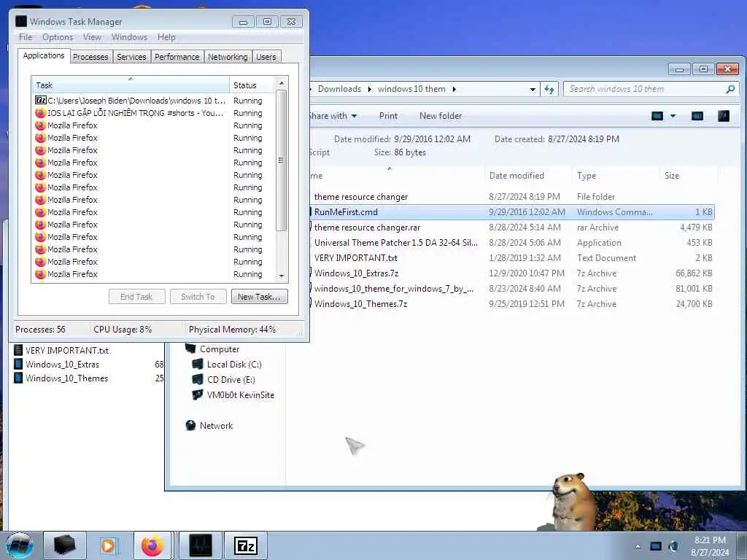This screenshot has height=560, width=747.
Task: Sort tasks by Status column header
Action: (x=252, y=85)
